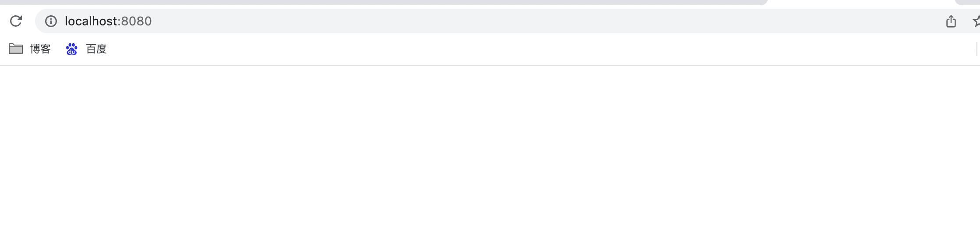
Task: Focus the address bar showing localhost:8080
Action: coord(504,21)
